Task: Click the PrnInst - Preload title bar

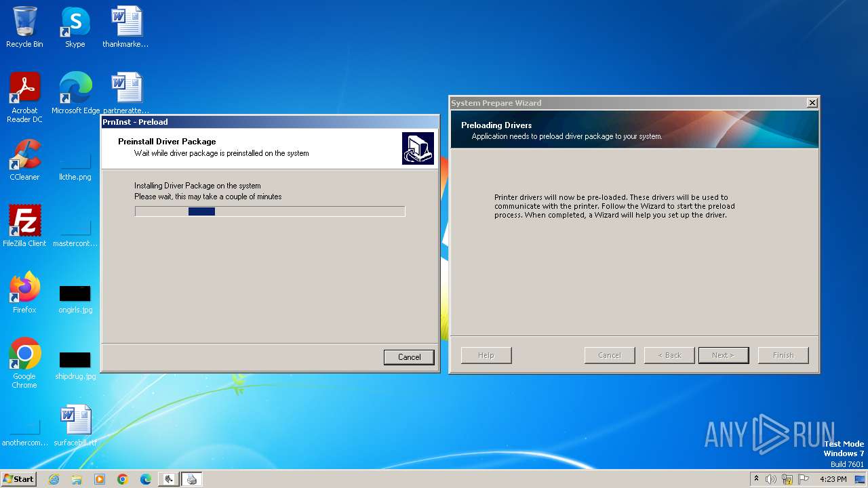Action: (270, 122)
